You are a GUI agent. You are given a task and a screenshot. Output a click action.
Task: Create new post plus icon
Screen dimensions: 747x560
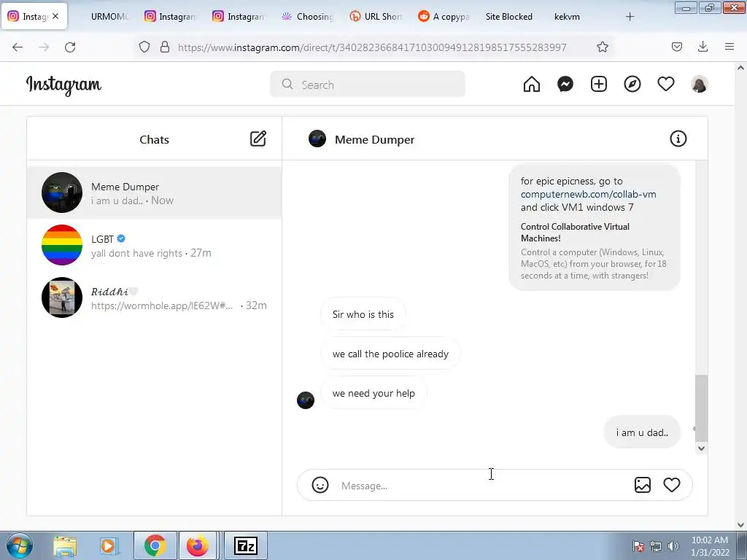599,85
